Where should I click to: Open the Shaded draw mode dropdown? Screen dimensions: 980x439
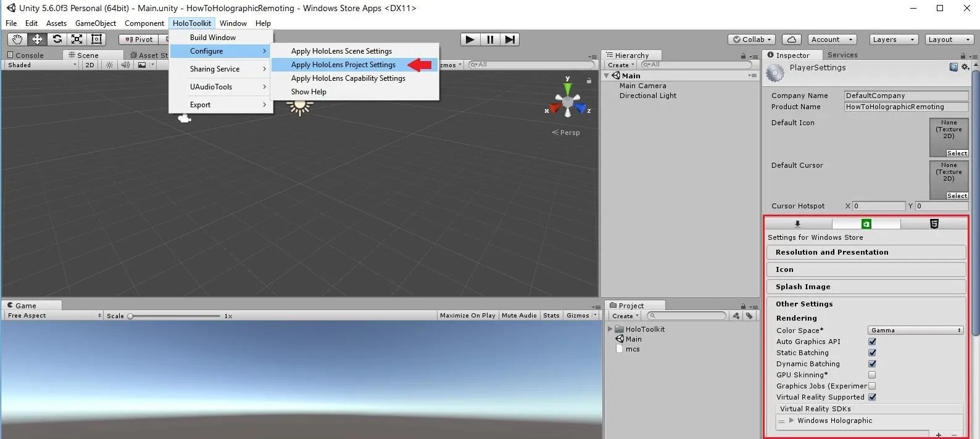click(x=41, y=65)
